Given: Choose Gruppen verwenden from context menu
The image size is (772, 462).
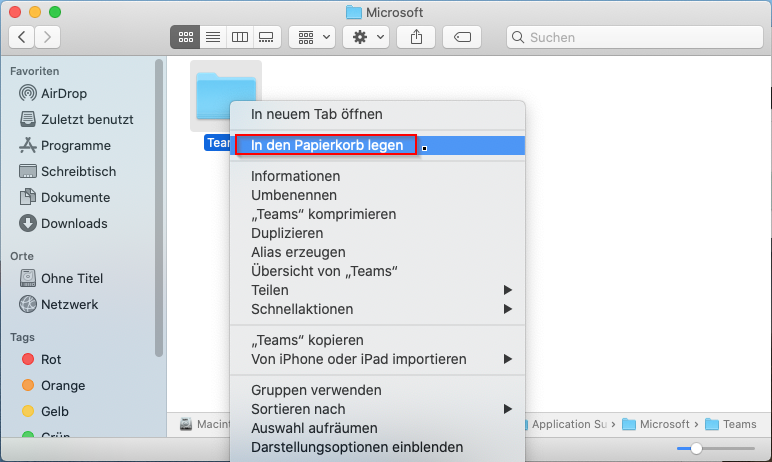Looking at the screenshot, I should (377, 390).
